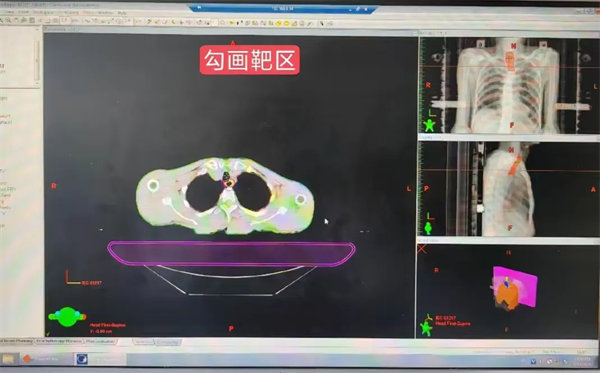Open the Help menu
Viewport: 600px width, 373px height.
tap(122, 13)
